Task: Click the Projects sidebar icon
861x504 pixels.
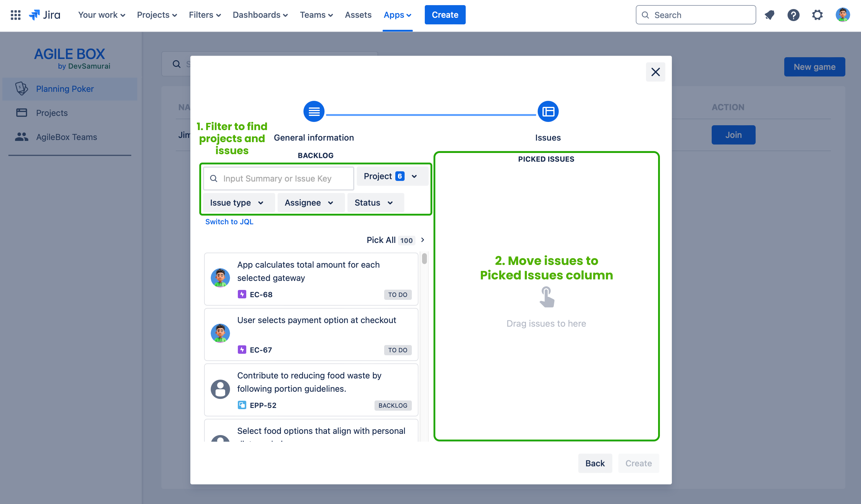Action: pos(22,113)
